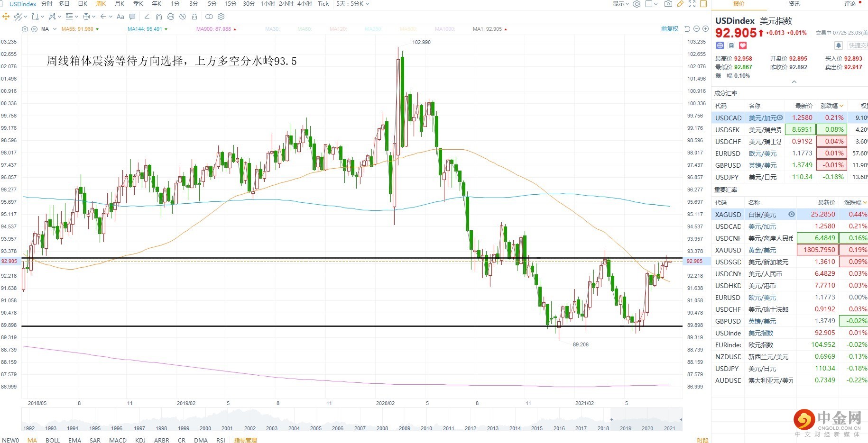This screenshot has width=868, height=443.
Task: Expand the MA indicator dropdown
Action: 55,29
